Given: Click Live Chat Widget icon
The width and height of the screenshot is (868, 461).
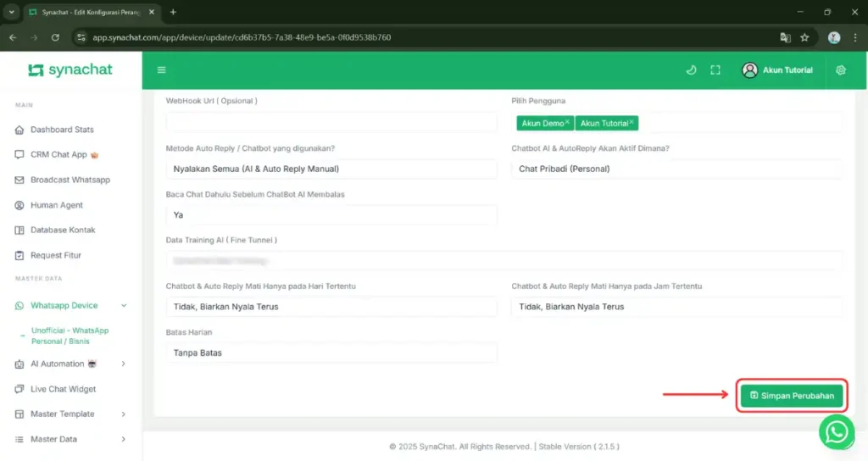Looking at the screenshot, I should 19,389.
